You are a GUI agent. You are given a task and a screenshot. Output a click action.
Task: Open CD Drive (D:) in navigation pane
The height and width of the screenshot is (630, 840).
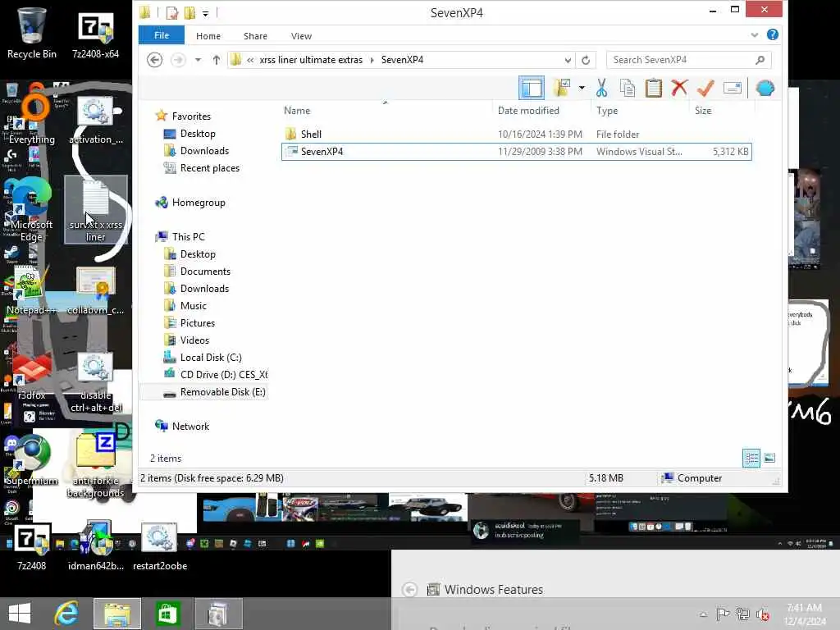click(x=215, y=374)
